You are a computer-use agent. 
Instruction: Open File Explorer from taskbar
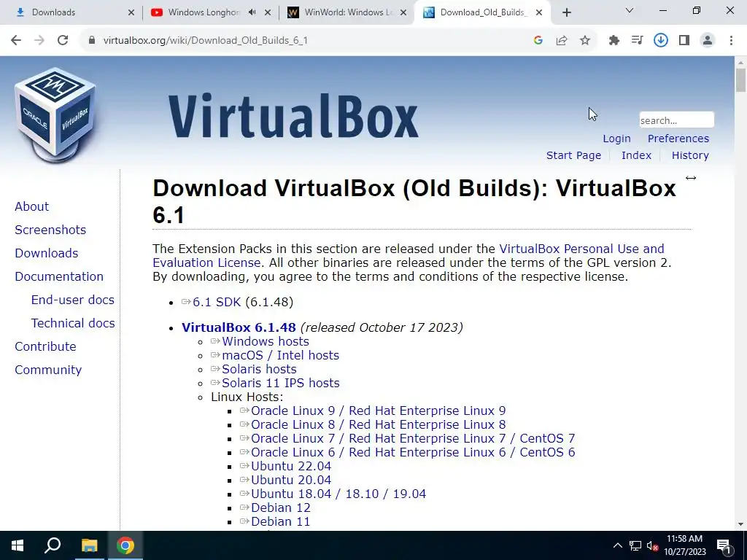point(89,545)
